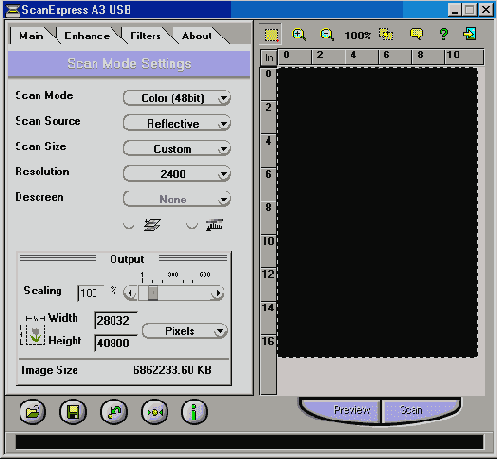Image resolution: width=497 pixels, height=459 pixels.
Task: Click the zoom out magnifier icon
Action: coord(326,34)
